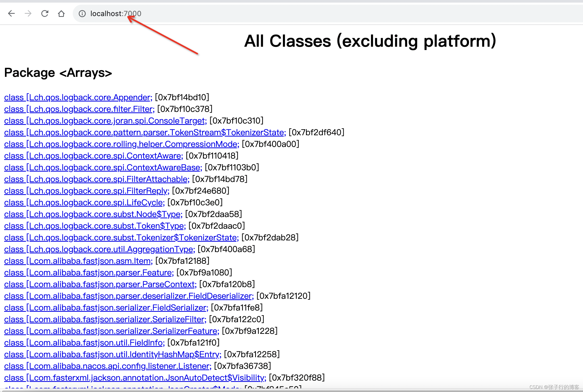Open serializer.SerializeFilter class link
The image size is (583, 392).
click(x=105, y=319)
